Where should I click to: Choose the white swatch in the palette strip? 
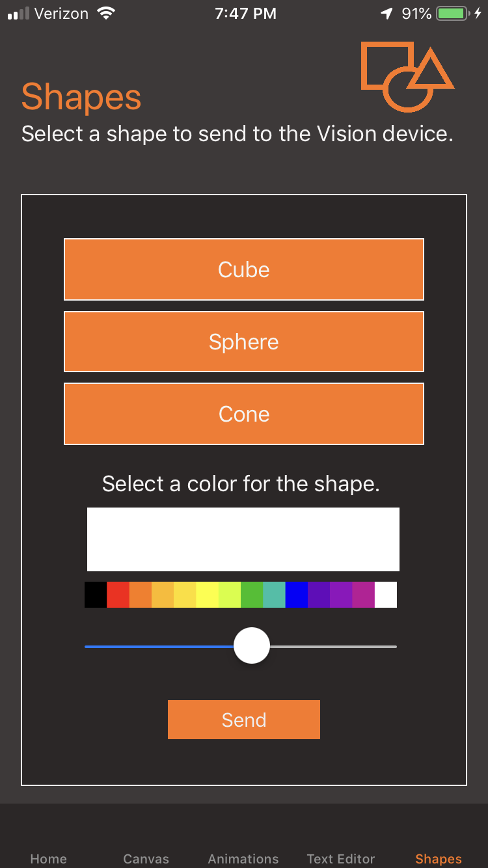click(x=386, y=595)
